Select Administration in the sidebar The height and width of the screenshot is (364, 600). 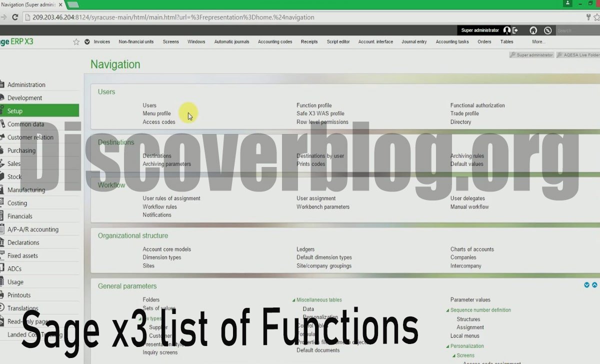26,85
